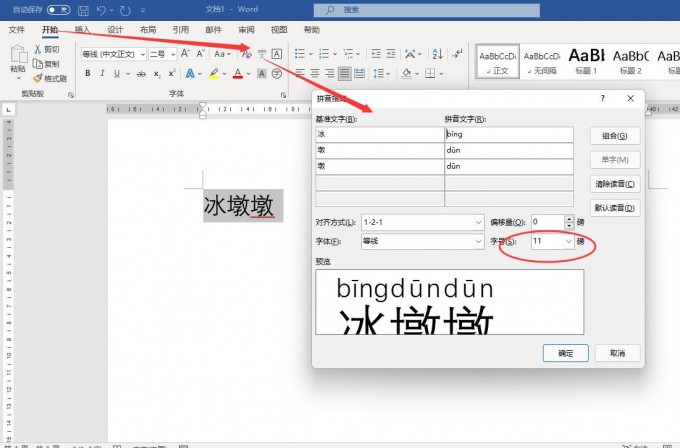Click the pinyin field containing bīng
This screenshot has width=680, height=448.
click(508, 134)
